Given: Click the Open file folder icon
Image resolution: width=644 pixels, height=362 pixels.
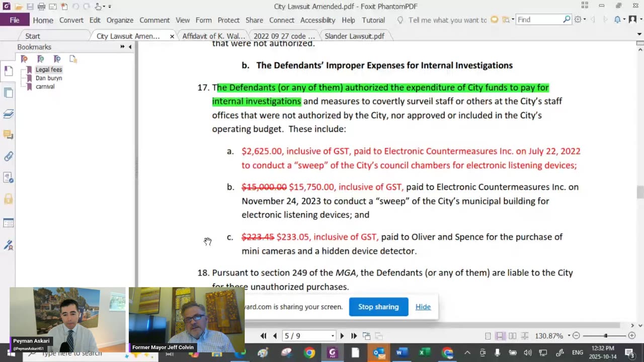Looking at the screenshot, I should (19, 7).
